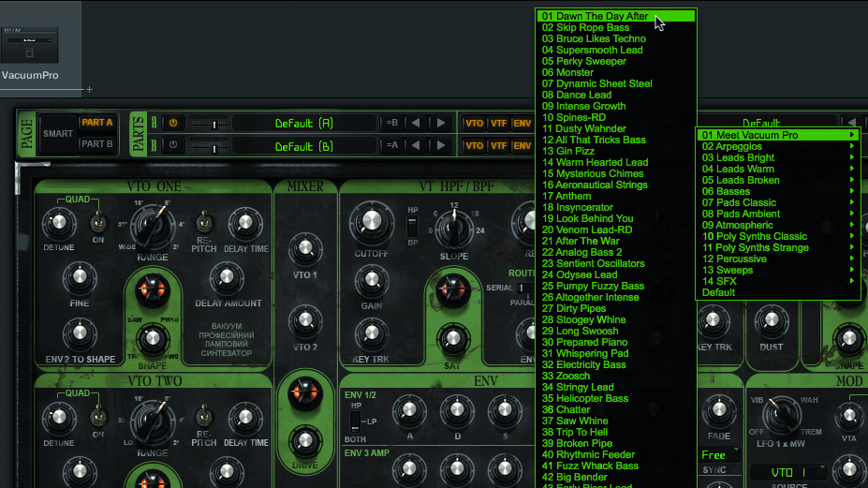Click Part A VTO button
The height and width of the screenshot is (488, 868).
(475, 123)
